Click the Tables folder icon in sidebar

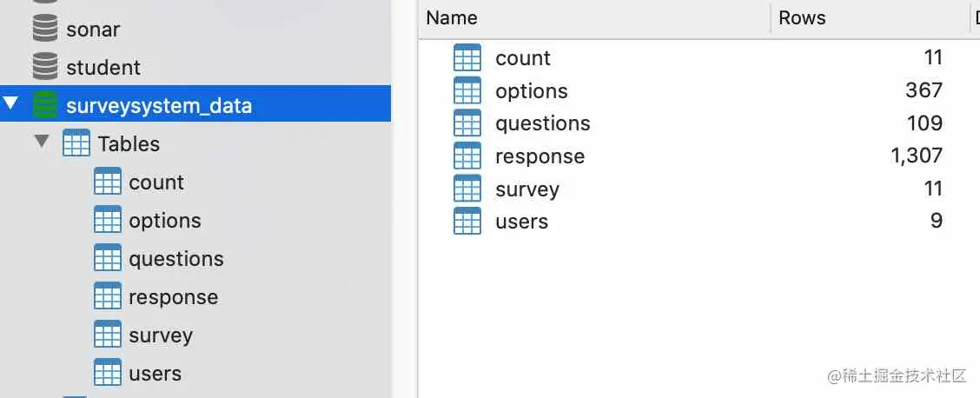(x=76, y=143)
